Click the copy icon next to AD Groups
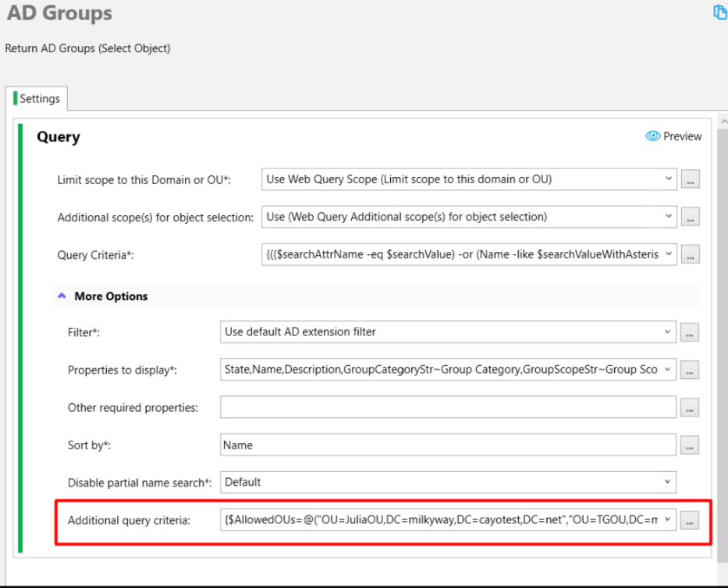The image size is (728, 588). click(x=720, y=12)
